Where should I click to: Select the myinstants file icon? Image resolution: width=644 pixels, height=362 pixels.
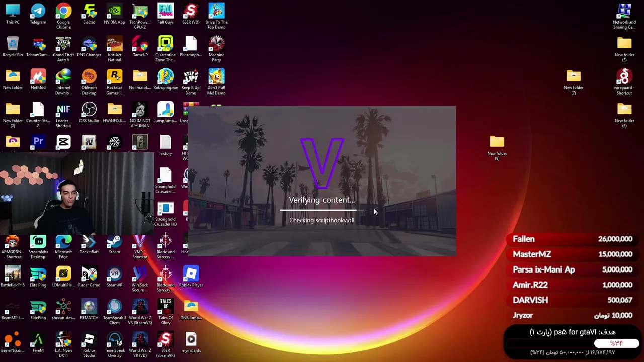coord(191,342)
